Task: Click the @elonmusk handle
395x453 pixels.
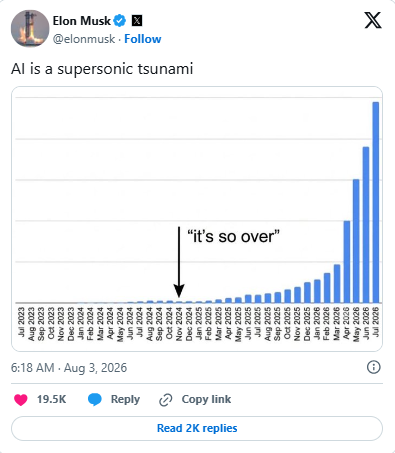Action: 84,39
